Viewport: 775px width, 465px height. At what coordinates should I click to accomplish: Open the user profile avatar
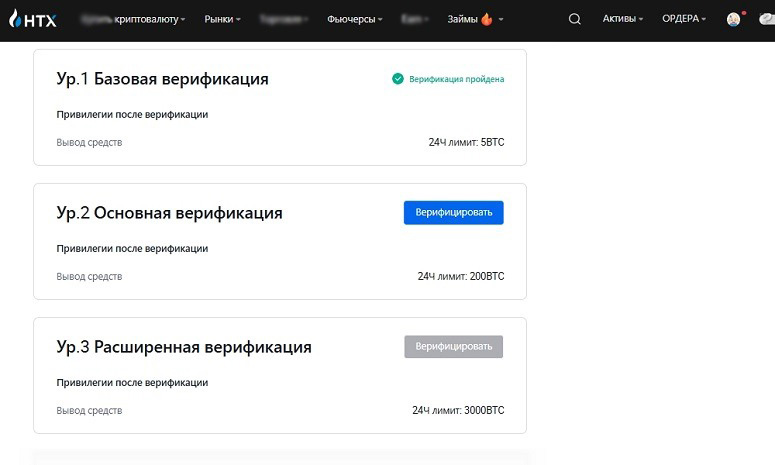click(733, 19)
